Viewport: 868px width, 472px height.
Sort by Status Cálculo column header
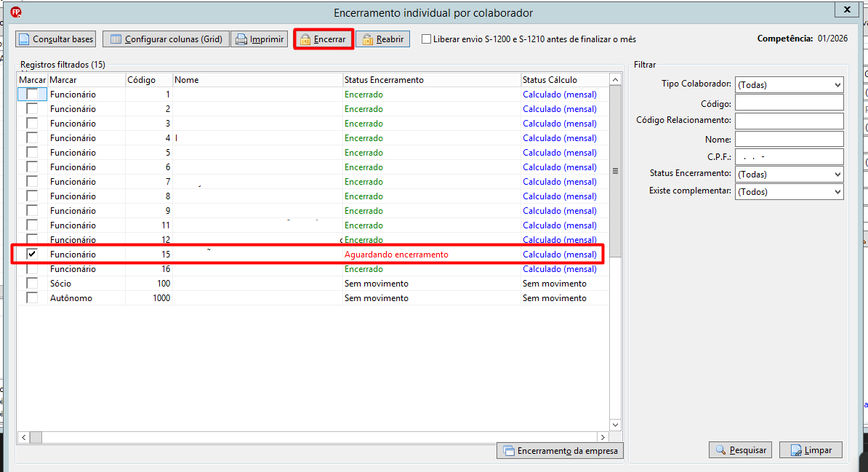pyautogui.click(x=565, y=80)
